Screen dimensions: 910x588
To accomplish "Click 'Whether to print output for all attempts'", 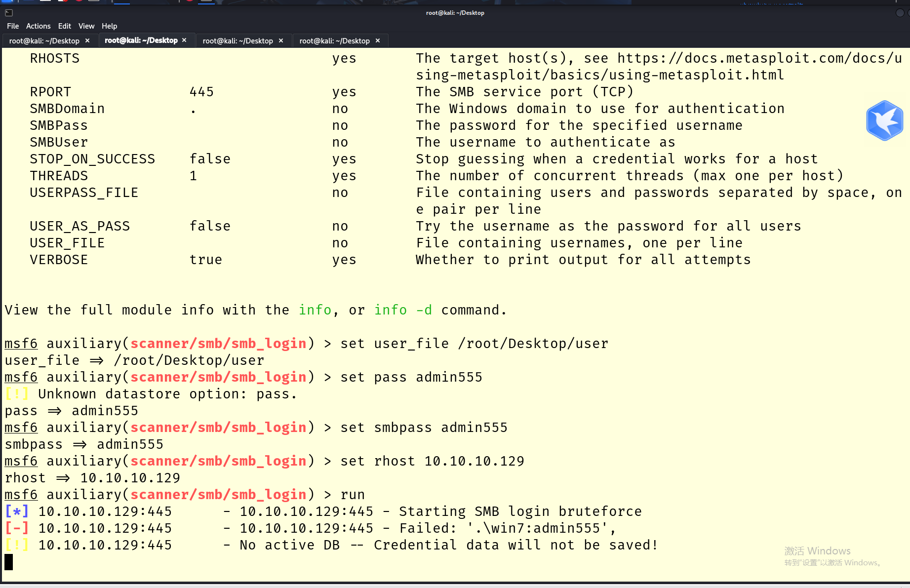I will point(583,260).
